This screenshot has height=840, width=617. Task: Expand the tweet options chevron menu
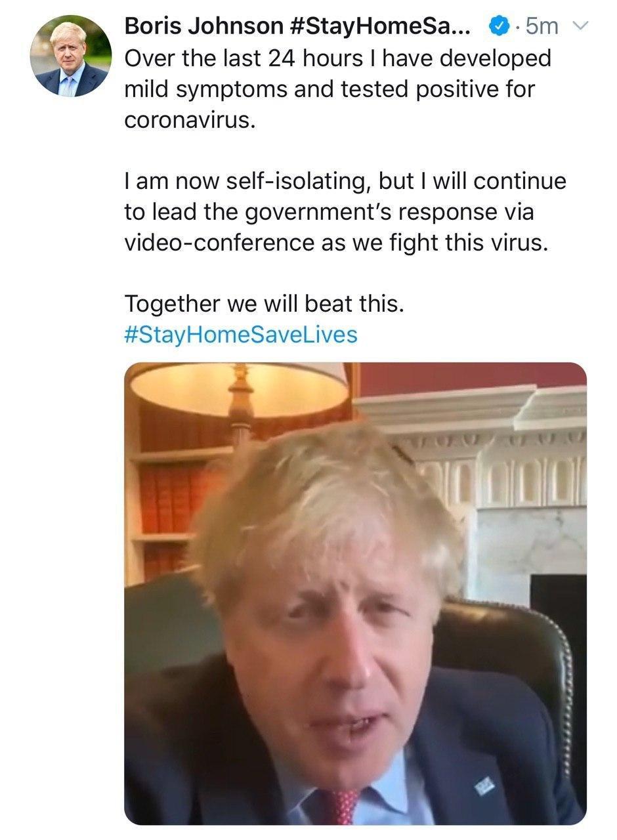click(581, 26)
